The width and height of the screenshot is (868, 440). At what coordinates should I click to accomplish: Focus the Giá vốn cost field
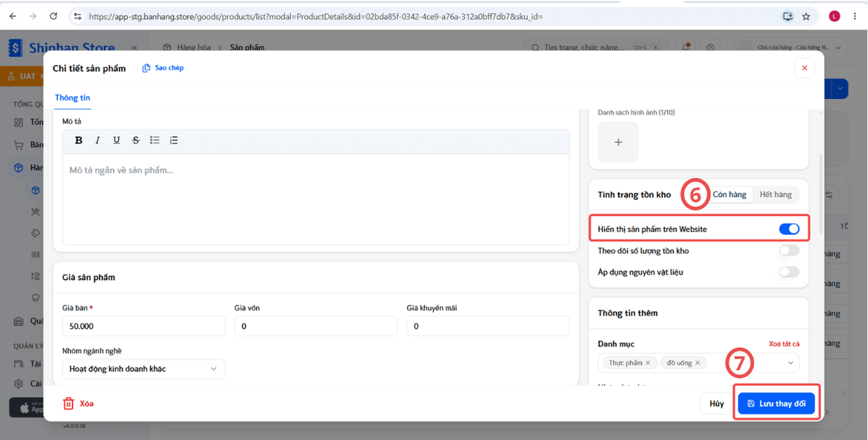(x=316, y=326)
